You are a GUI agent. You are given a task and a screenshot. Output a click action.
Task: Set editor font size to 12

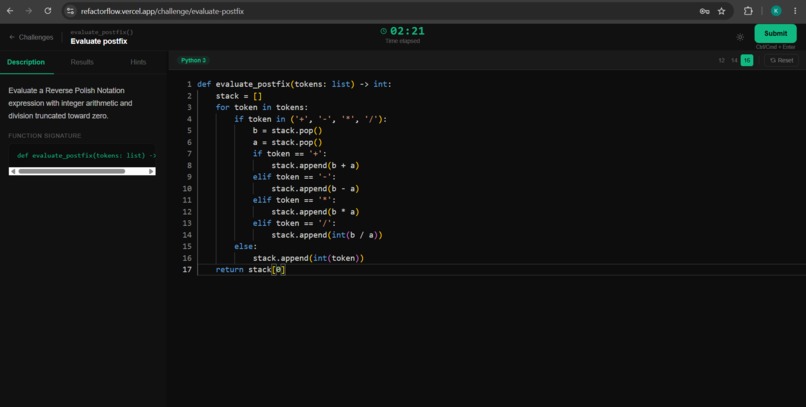click(721, 60)
